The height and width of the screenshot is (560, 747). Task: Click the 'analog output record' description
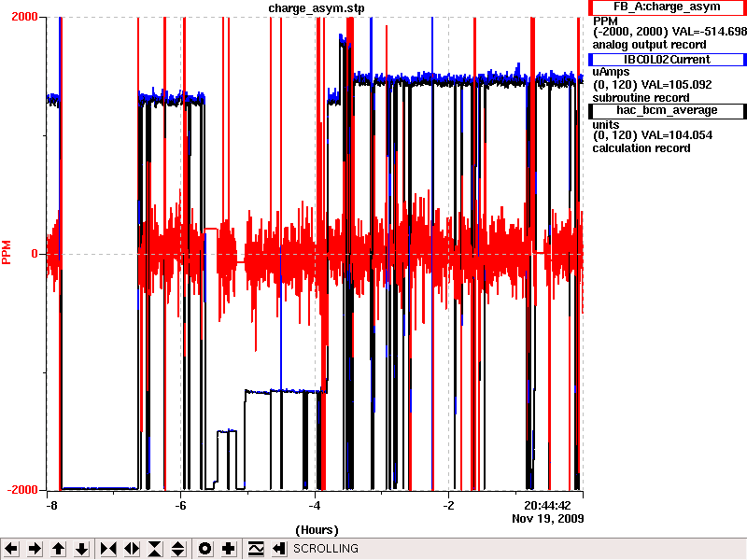[x=649, y=45]
